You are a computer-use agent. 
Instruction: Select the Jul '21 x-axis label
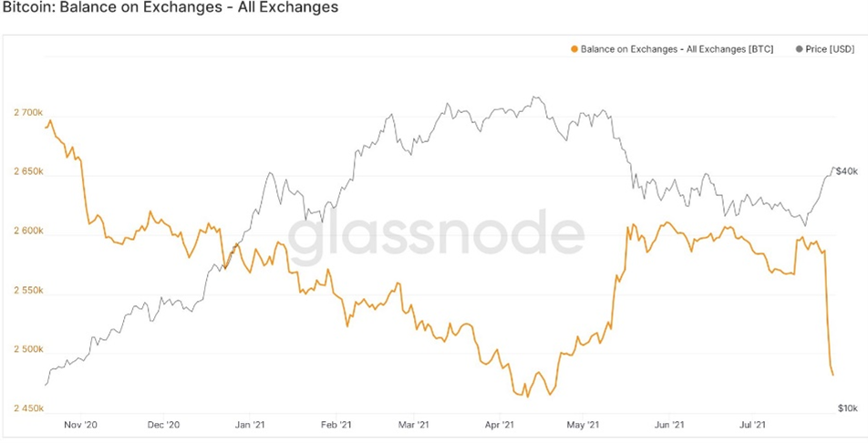click(752, 424)
